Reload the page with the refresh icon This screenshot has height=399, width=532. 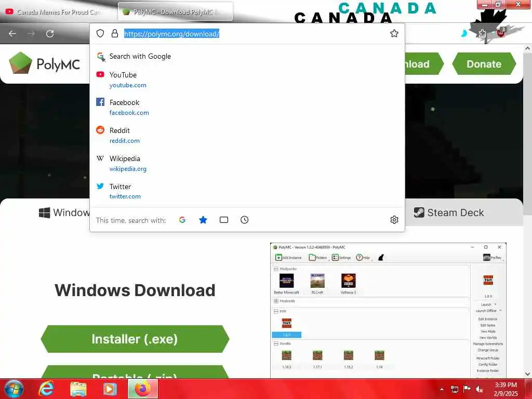click(x=50, y=34)
